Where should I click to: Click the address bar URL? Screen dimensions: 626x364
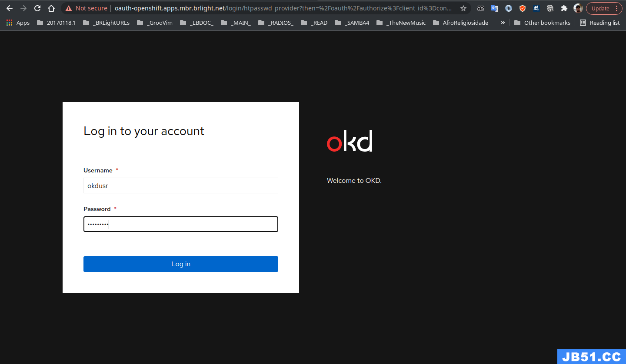click(283, 8)
